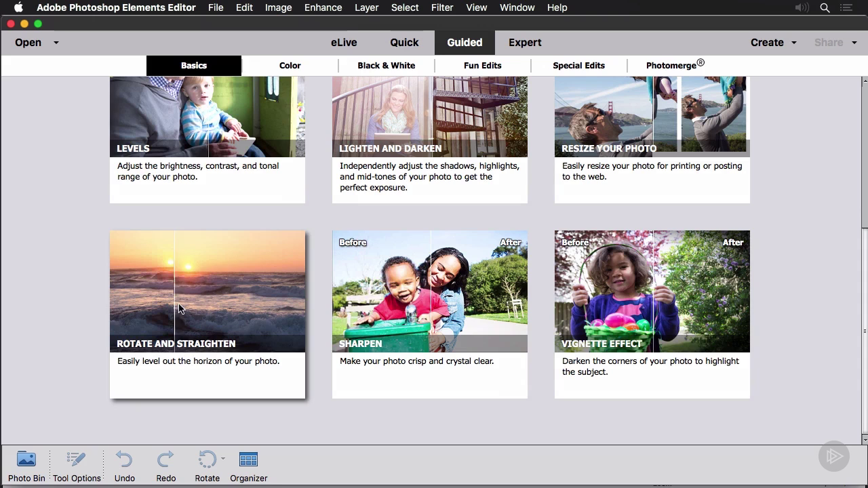
Task: Open the Enhance menu
Action: coord(323,7)
